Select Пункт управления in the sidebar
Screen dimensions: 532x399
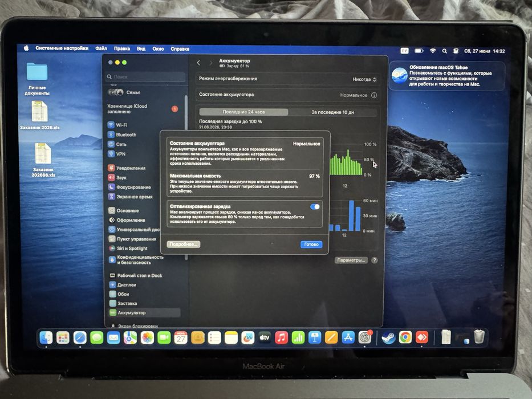click(132, 239)
